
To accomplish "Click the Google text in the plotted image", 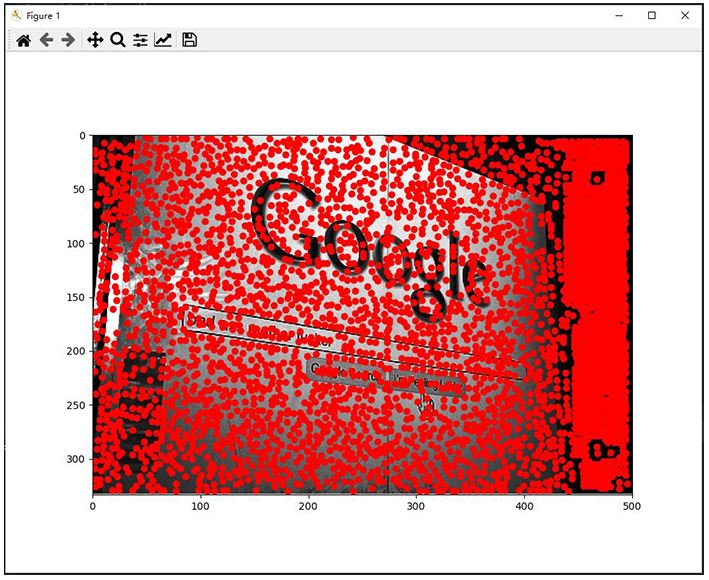I will pos(370,249).
